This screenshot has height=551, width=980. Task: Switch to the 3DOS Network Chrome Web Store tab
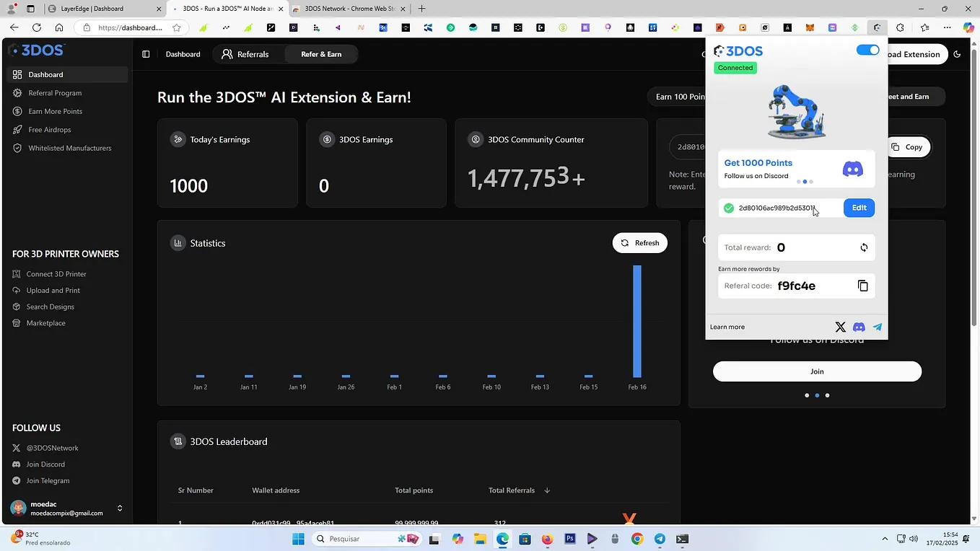click(x=349, y=9)
